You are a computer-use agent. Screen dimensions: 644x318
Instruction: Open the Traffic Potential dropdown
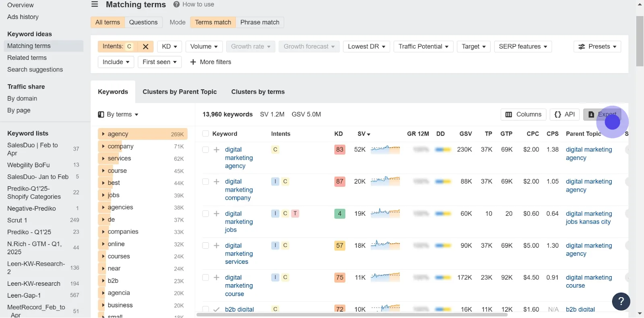pos(423,47)
